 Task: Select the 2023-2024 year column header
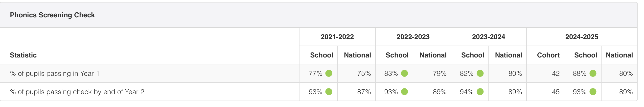(488, 37)
